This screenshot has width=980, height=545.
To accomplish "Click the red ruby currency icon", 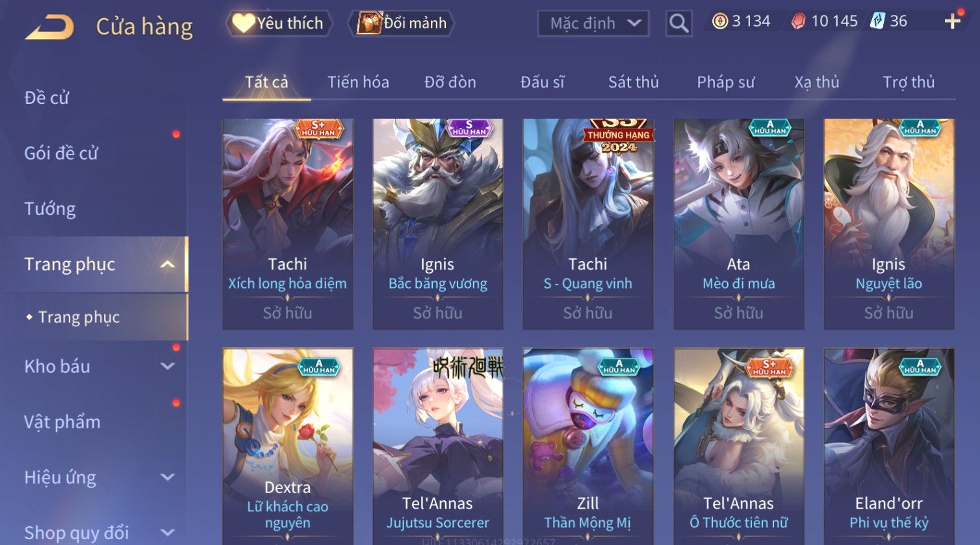I will [798, 21].
